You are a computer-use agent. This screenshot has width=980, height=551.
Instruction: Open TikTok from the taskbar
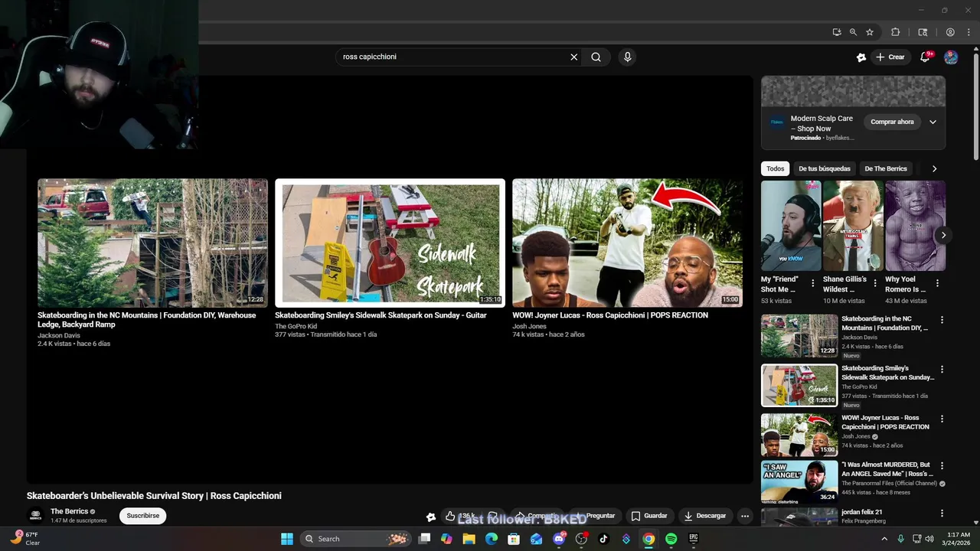coord(603,539)
